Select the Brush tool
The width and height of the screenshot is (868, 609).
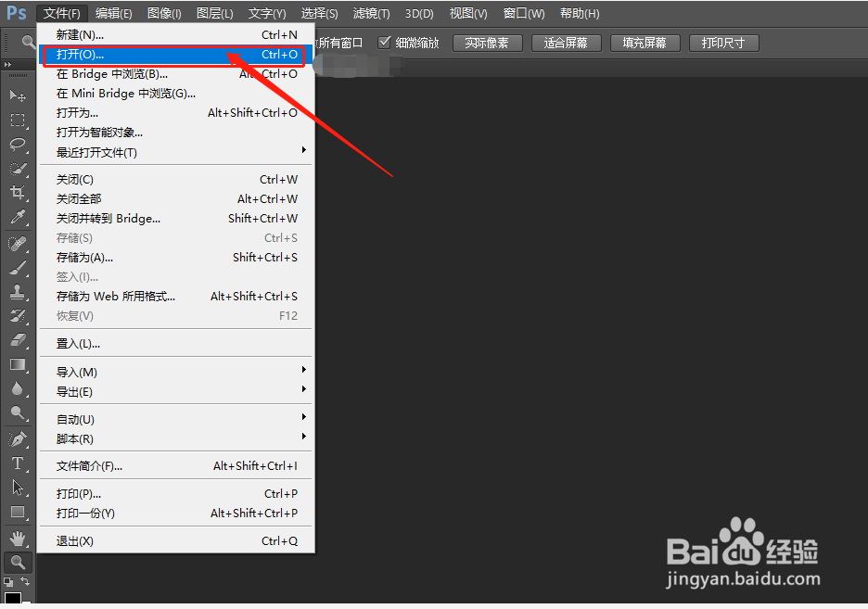pos(18,268)
